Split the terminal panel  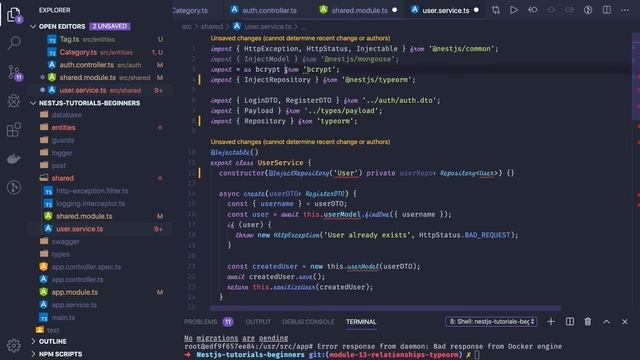click(570, 322)
